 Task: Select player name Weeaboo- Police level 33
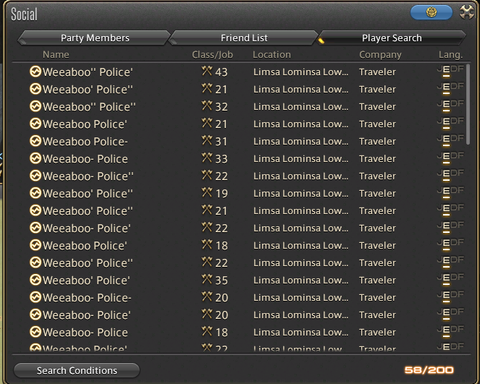point(85,159)
